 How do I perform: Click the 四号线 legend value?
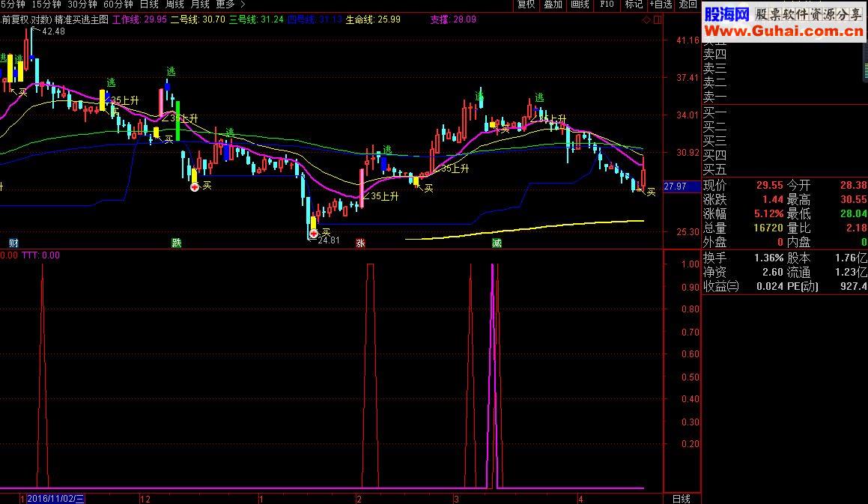(315, 19)
